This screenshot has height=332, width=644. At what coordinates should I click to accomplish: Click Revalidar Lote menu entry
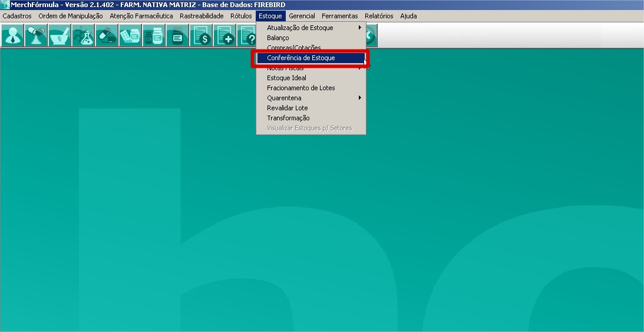[x=287, y=108]
